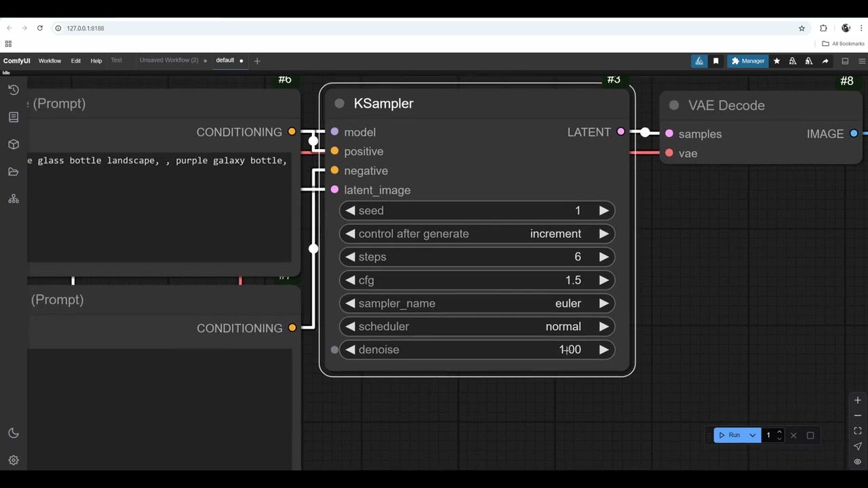Open the Workflow menu
868x488 pixels.
(x=50, y=61)
